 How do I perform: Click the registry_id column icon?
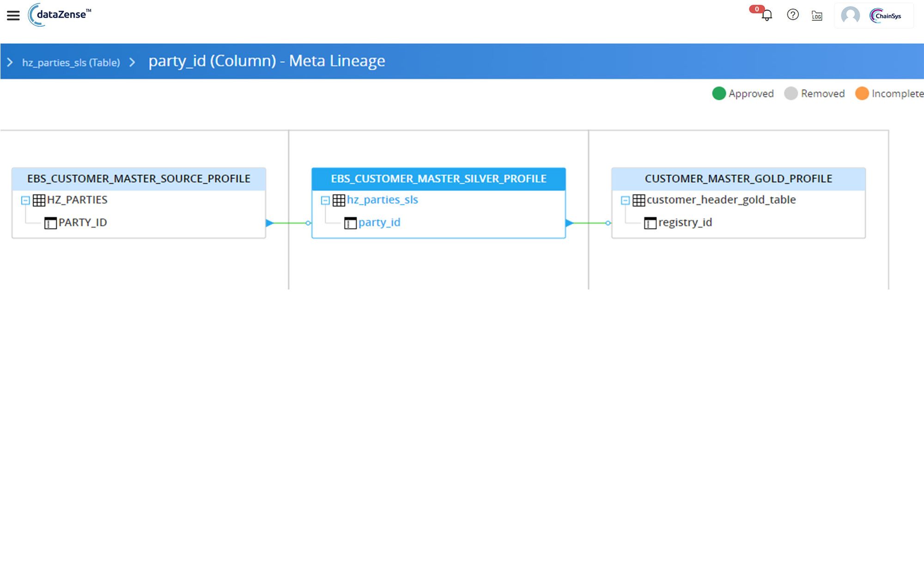coord(650,223)
